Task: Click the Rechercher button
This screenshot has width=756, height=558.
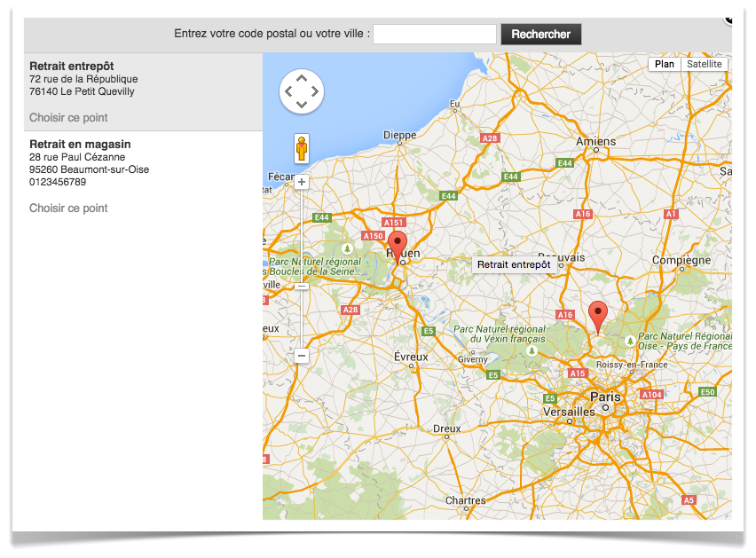Action: click(541, 35)
